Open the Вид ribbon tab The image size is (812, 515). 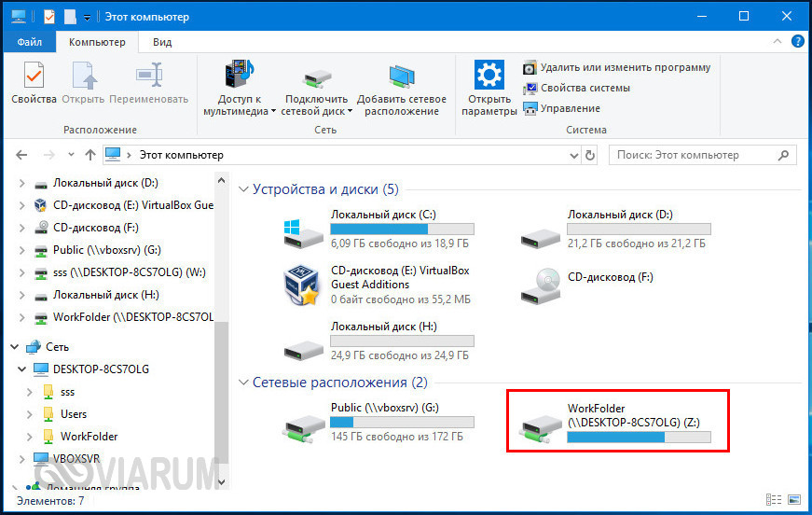click(x=162, y=42)
